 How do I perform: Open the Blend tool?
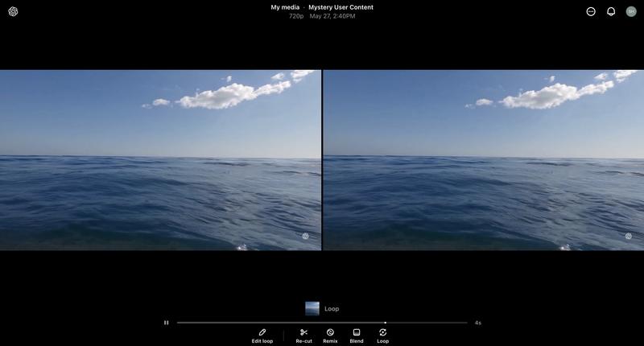357,336
